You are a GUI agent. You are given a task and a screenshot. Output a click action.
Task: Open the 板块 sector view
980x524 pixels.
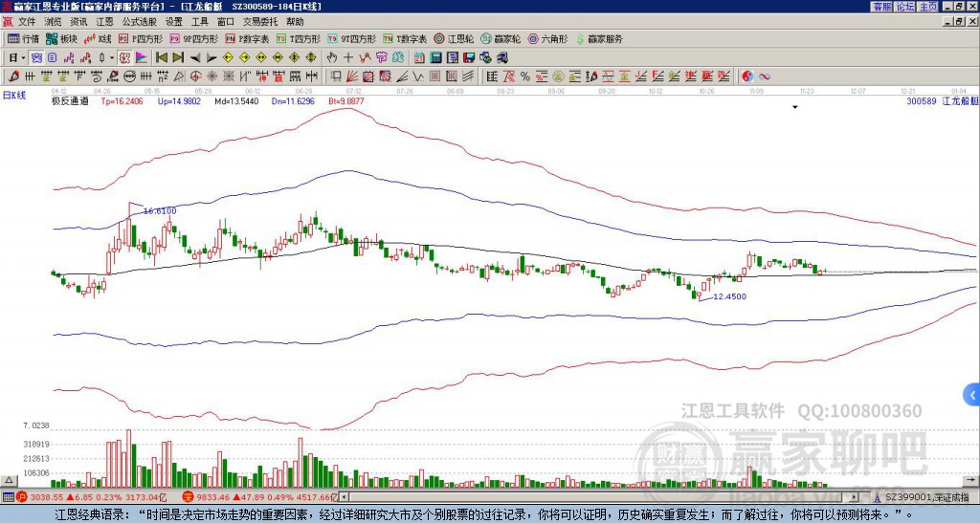click(x=61, y=38)
